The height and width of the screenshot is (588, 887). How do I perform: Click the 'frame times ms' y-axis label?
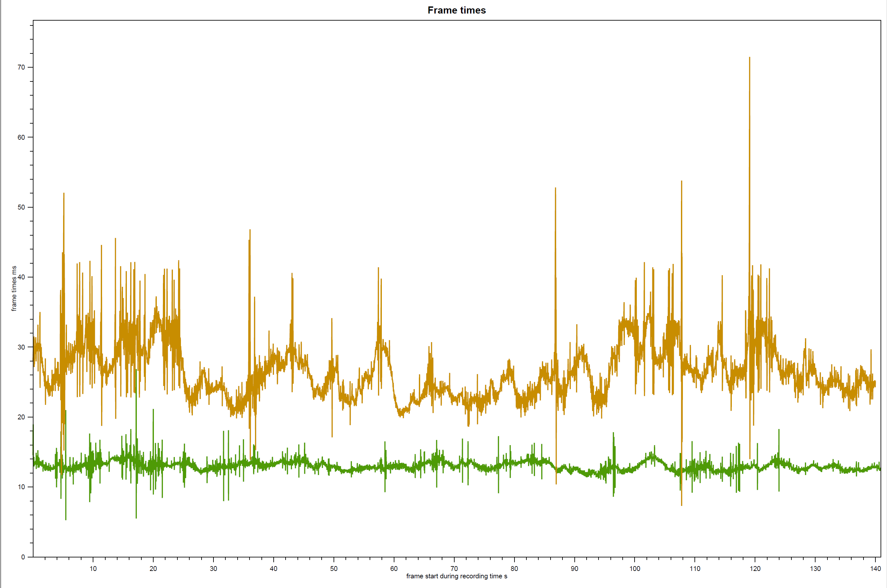click(x=14, y=288)
